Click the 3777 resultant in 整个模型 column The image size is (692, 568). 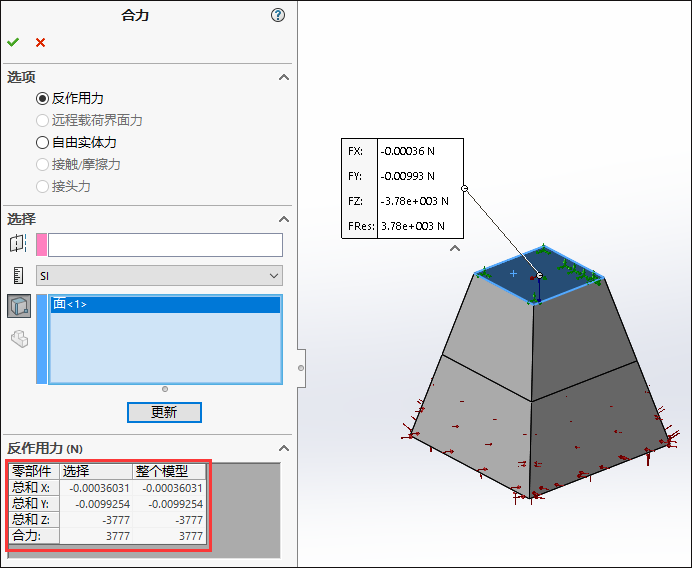pyautogui.click(x=191, y=536)
